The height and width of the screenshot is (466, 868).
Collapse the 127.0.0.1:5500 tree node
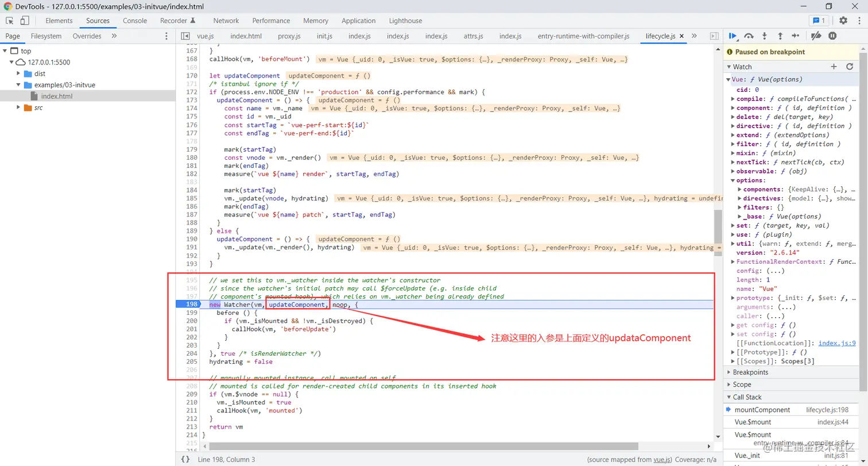point(12,62)
